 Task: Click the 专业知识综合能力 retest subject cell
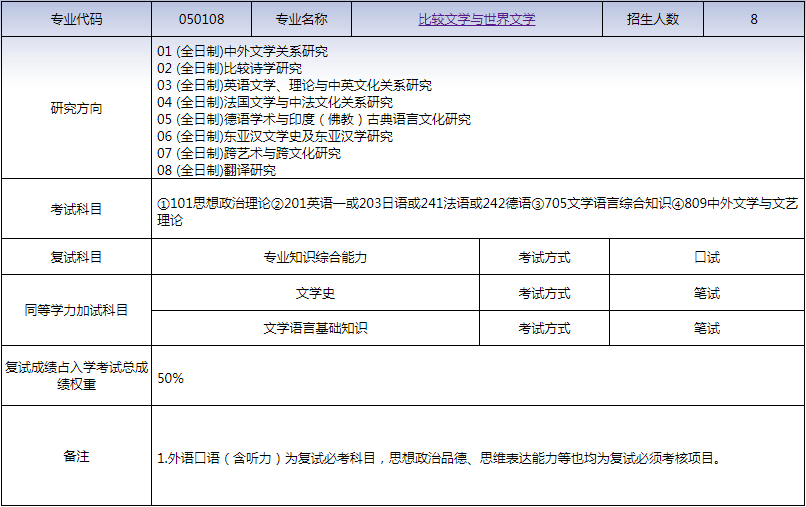point(315,257)
